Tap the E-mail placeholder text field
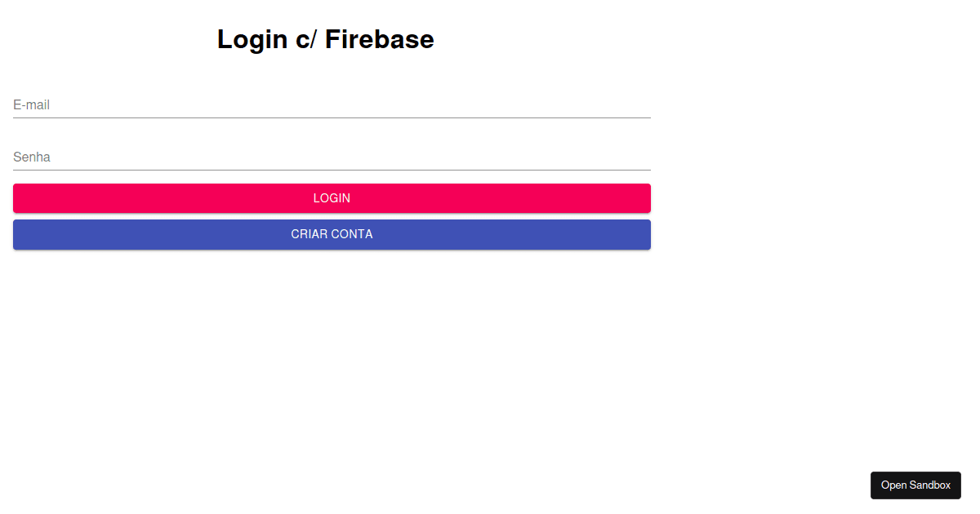 pos(332,104)
